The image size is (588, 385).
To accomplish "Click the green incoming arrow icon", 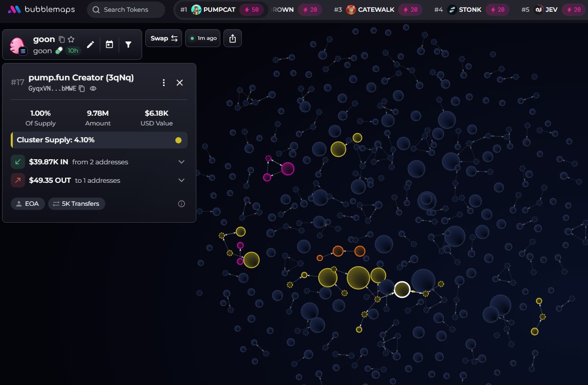I will tap(17, 162).
